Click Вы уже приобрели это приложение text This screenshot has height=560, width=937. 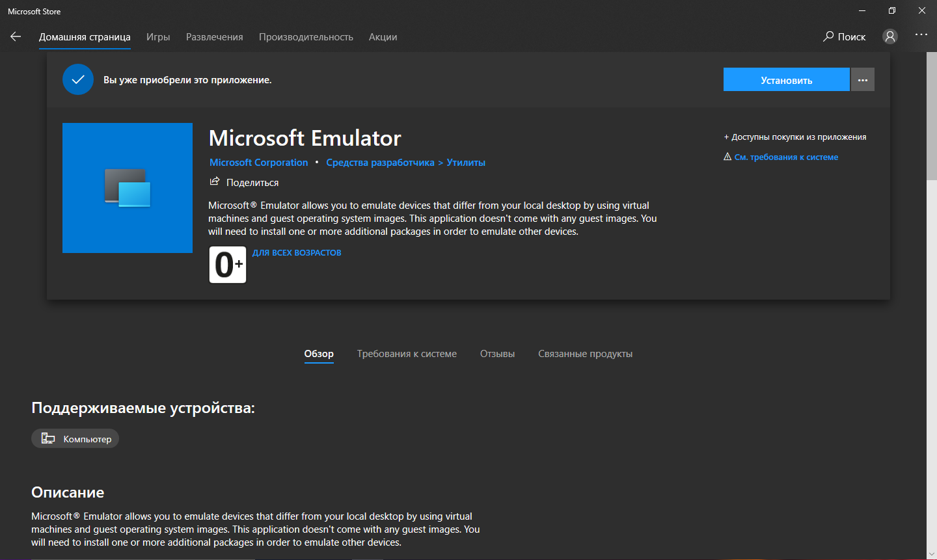pos(187,80)
